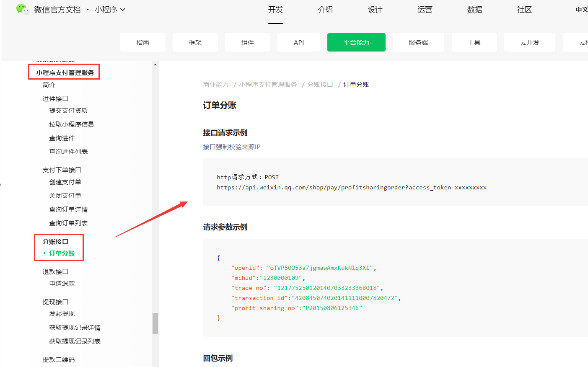Switch to the 设计 top tab
Image resolution: width=588 pixels, height=367 pixels.
tap(375, 10)
